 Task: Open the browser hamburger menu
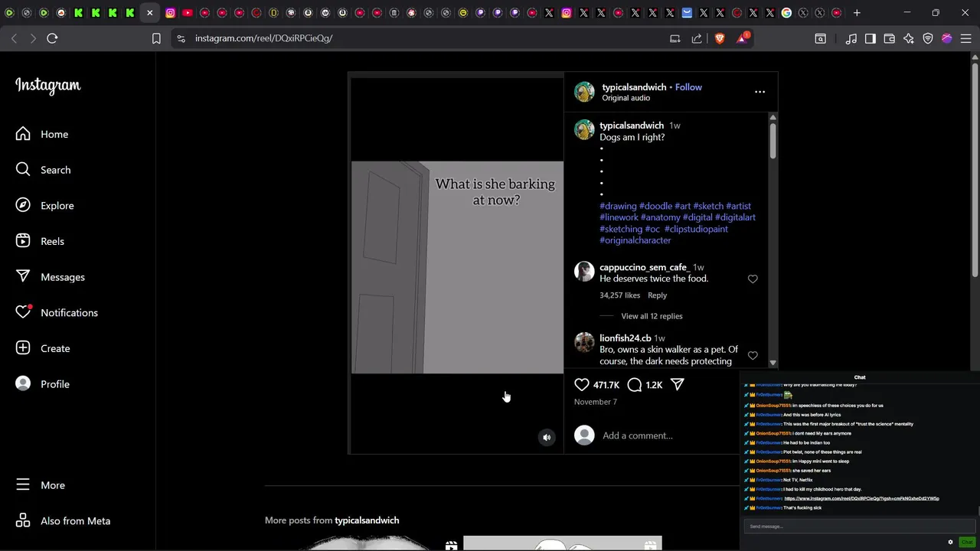coord(966,38)
